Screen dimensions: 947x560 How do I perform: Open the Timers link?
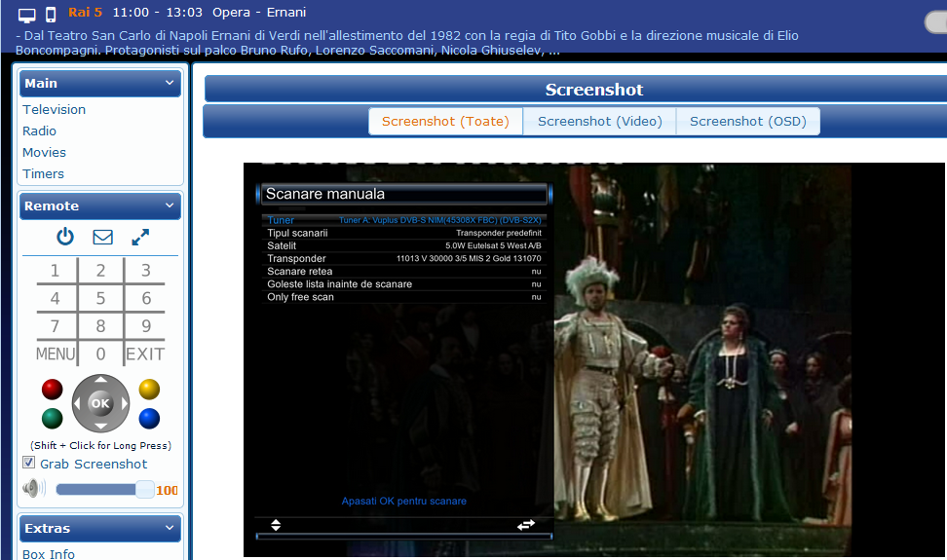43,173
